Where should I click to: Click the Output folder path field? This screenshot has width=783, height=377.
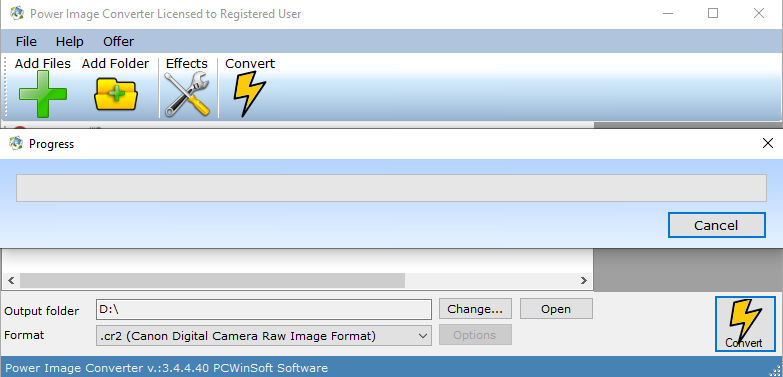click(264, 310)
